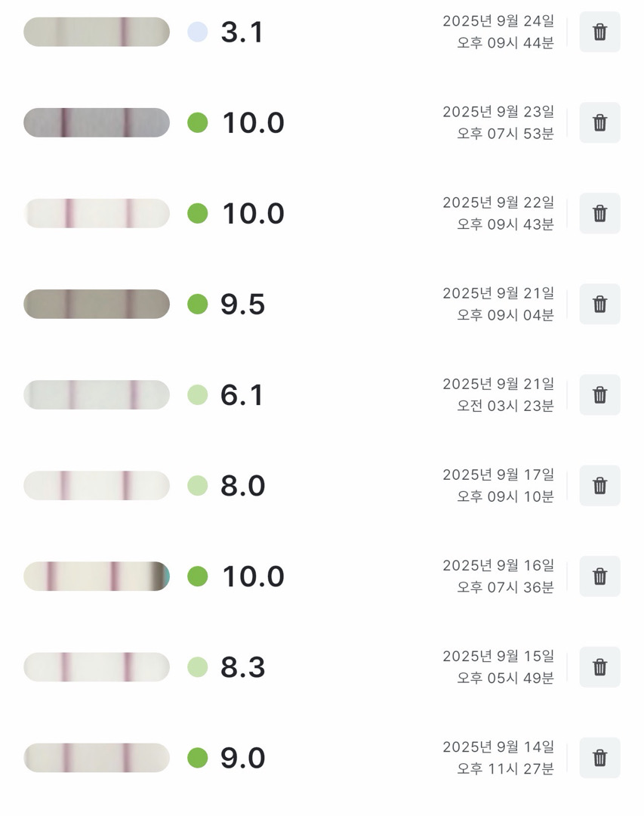Click the green indicator dot beside 9.5
The width and height of the screenshot is (644, 816).
click(x=197, y=304)
